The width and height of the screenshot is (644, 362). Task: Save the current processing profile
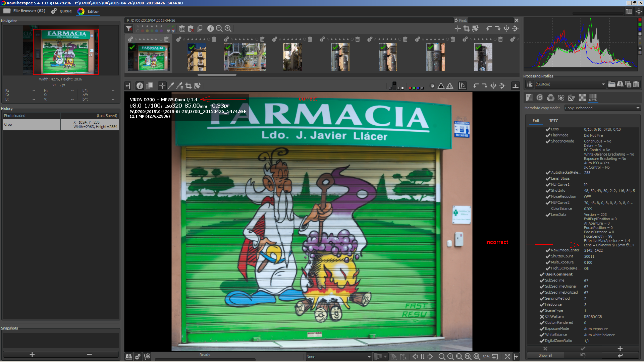[x=620, y=84]
